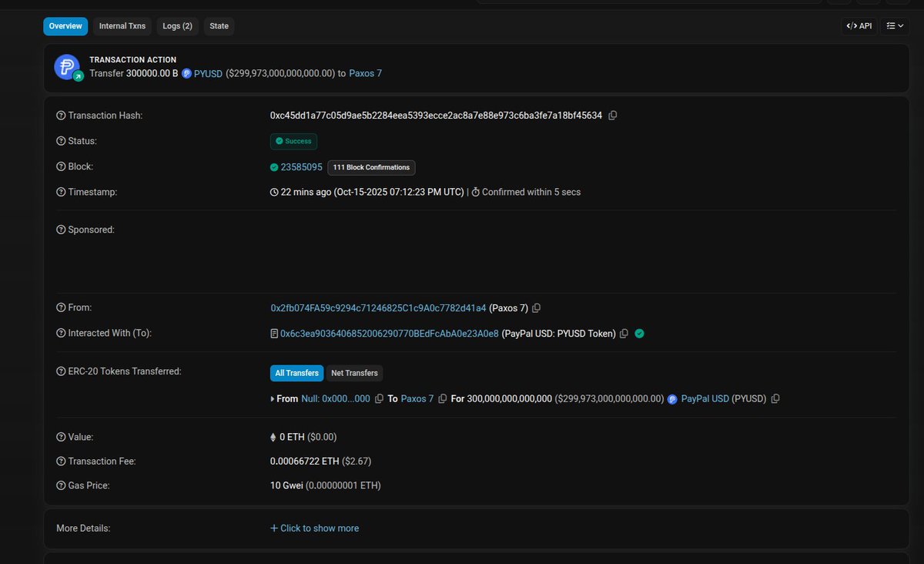
Task: Click the 0.00066722 ETH transaction fee value
Action: [304, 462]
